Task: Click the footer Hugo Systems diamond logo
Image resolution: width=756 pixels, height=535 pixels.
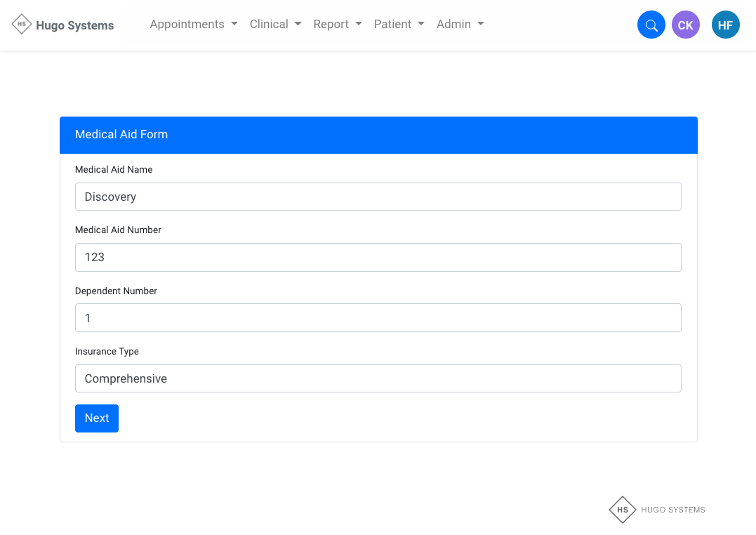Action: [x=622, y=510]
